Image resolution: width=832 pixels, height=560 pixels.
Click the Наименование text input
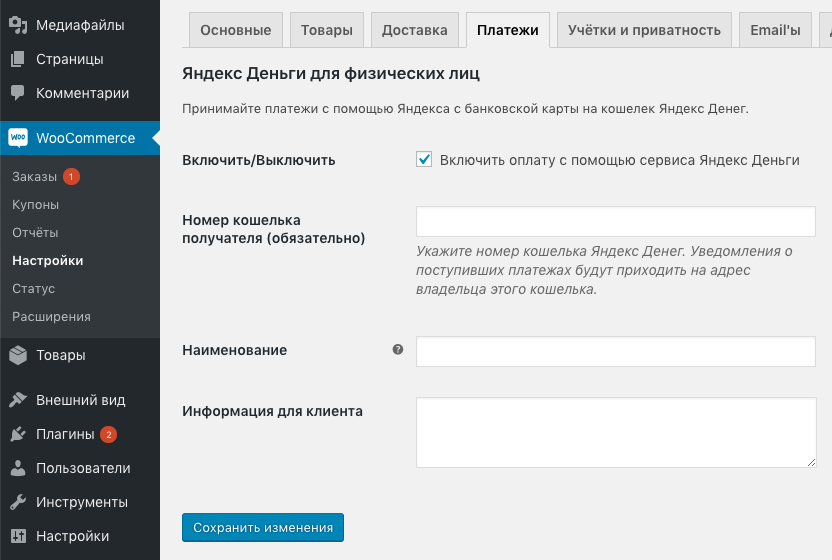pos(615,351)
